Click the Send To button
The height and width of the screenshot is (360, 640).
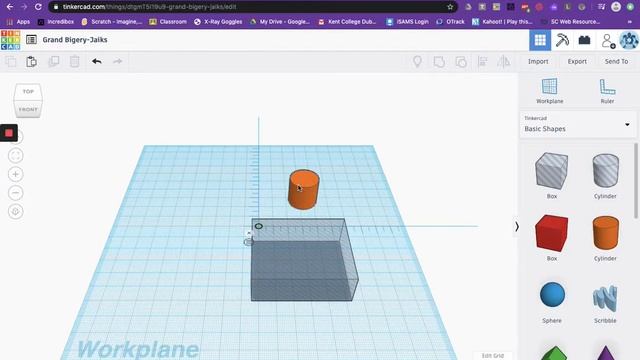[616, 61]
